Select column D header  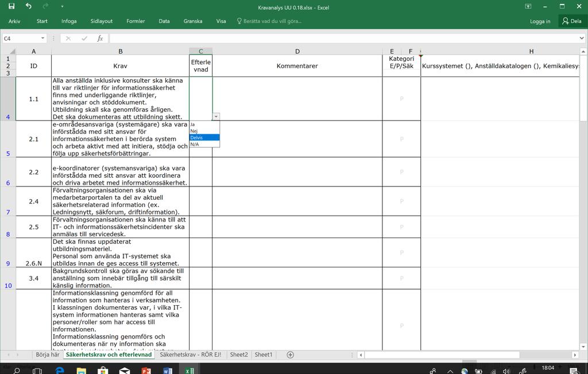(297, 52)
